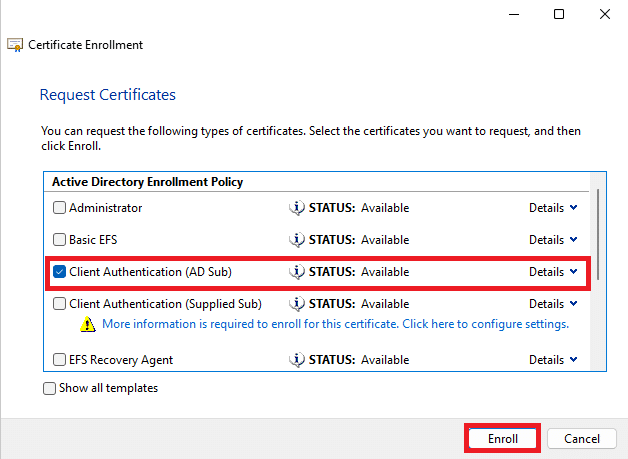The width and height of the screenshot is (628, 459).
Task: Check the Administrator certificate checkbox
Action: pos(59,208)
